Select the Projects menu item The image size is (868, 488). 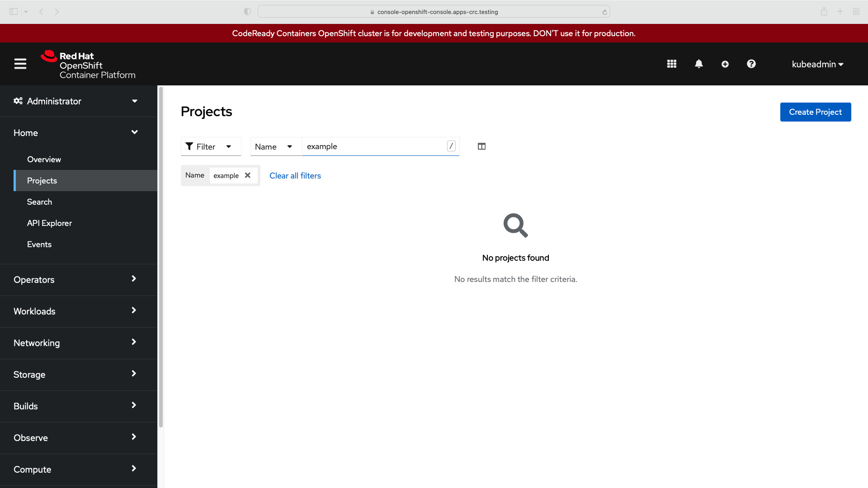(42, 181)
